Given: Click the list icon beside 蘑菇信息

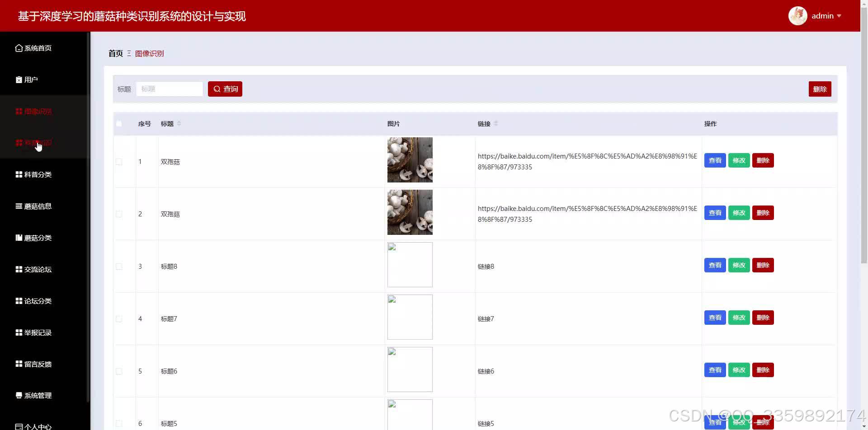Looking at the screenshot, I should coord(19,206).
